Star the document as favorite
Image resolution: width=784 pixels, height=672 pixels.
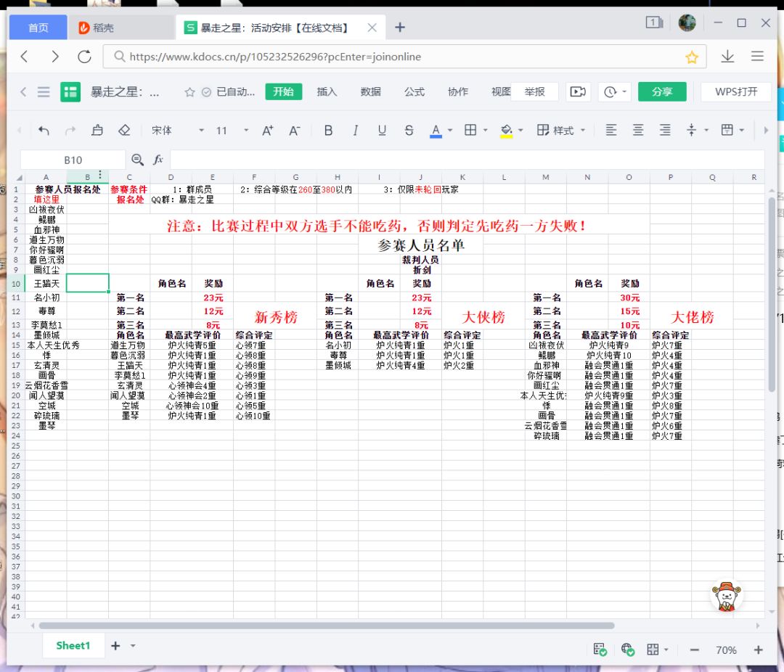tap(189, 92)
